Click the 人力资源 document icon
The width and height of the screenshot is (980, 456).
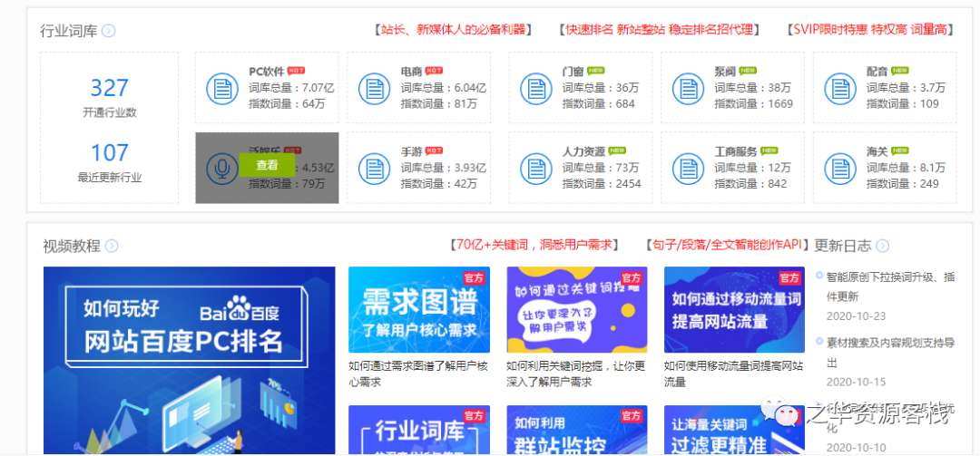tap(536, 168)
